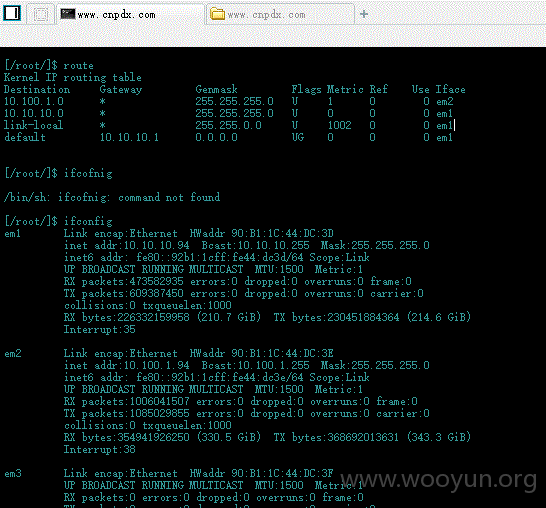Viewport: 546px width, 508px height.
Task: Click the '(214.6 GiB)' value
Action: pos(439,317)
